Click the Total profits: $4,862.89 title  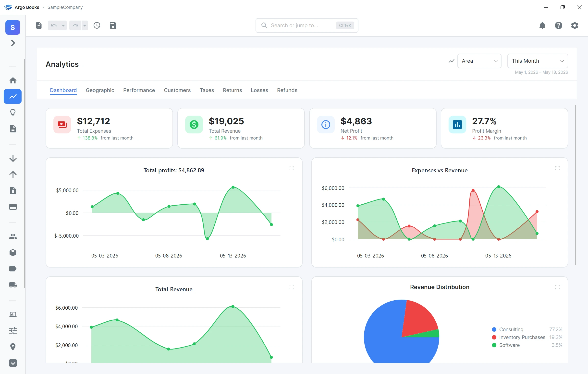coord(174,170)
